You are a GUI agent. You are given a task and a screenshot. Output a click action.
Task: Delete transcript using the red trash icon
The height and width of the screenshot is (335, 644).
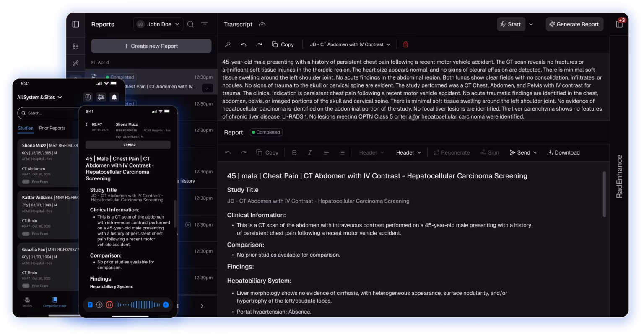405,44
